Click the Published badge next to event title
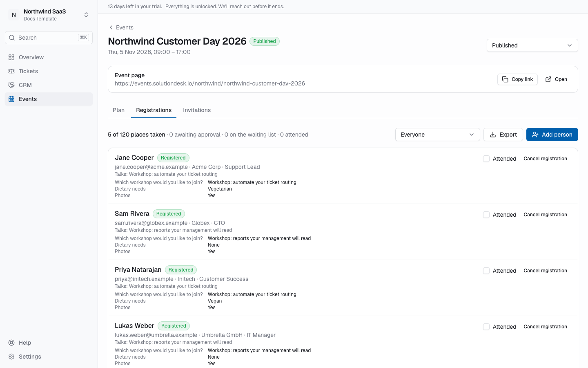Screen dimensions: 588x368 (x=265, y=41)
